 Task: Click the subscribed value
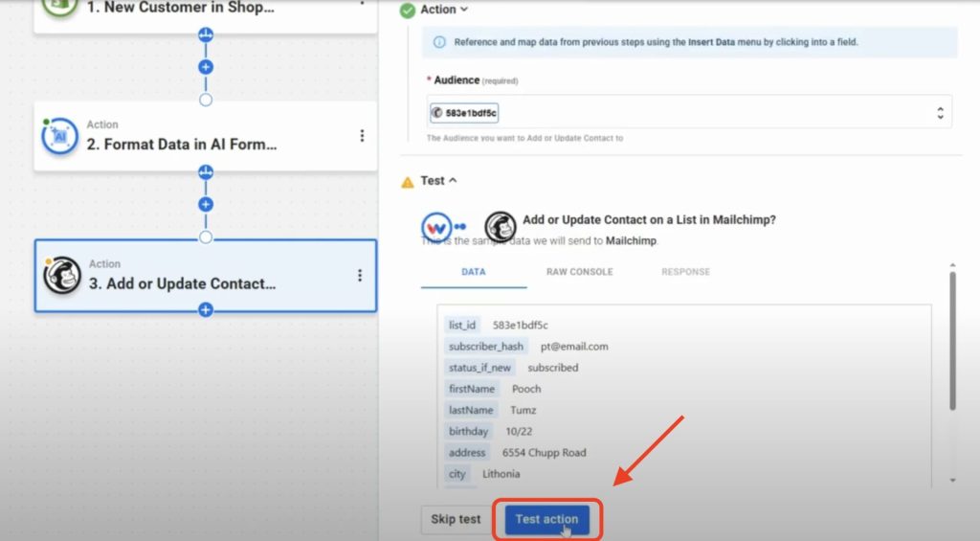pos(552,367)
